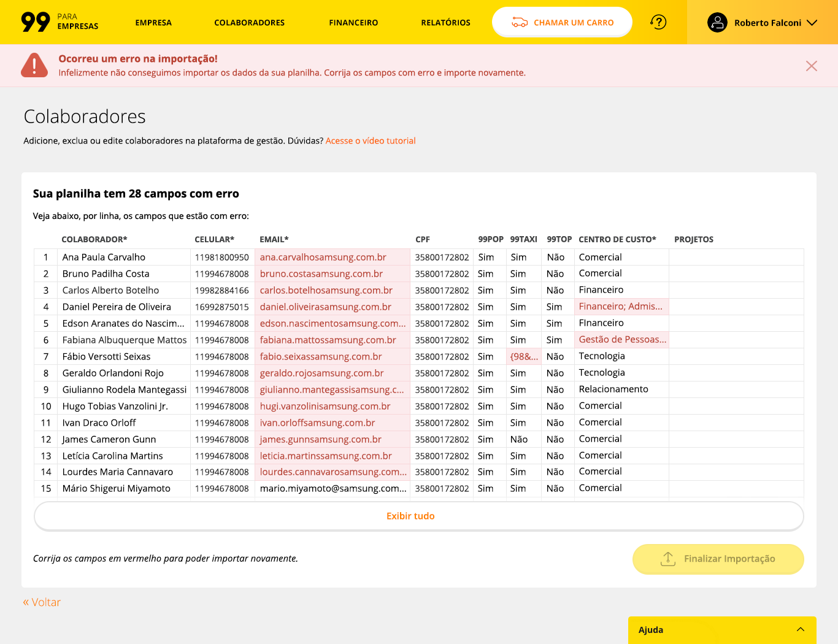Screen dimensions: 838x644
Task: Click the red warning triangle icon
Action: coord(34,65)
